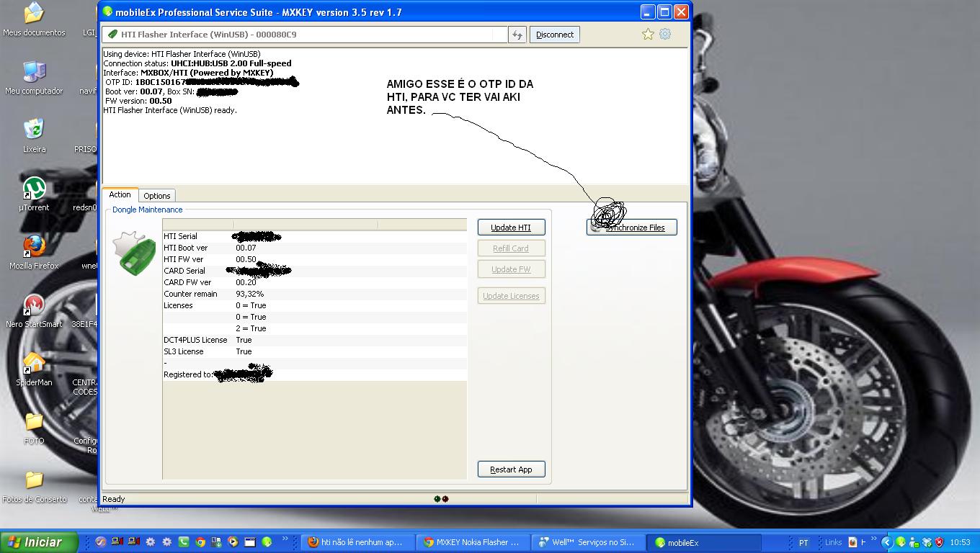Click the Messenger person tray icon
Viewport: 980px width, 553px height.
click(x=913, y=542)
